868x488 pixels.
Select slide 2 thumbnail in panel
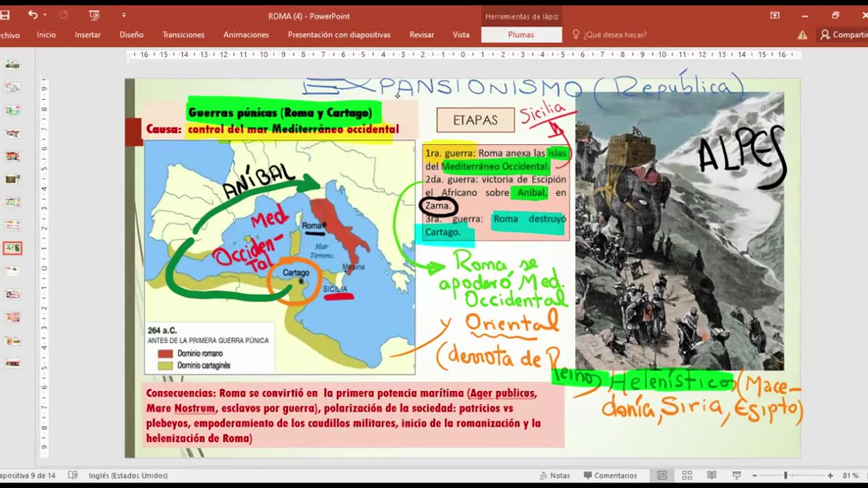pos(12,87)
